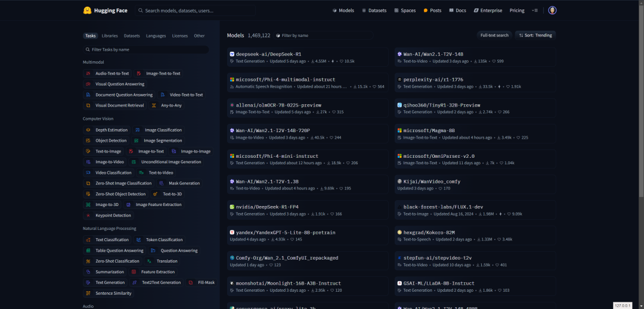Click the Filter by name field
Image resolution: width=644 pixels, height=309 pixels.
coord(323,36)
